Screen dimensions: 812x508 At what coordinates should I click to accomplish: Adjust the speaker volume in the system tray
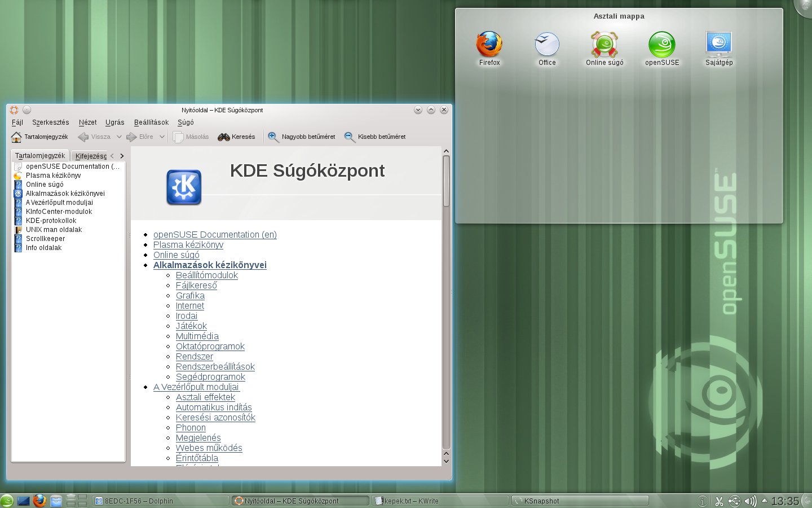point(751,501)
